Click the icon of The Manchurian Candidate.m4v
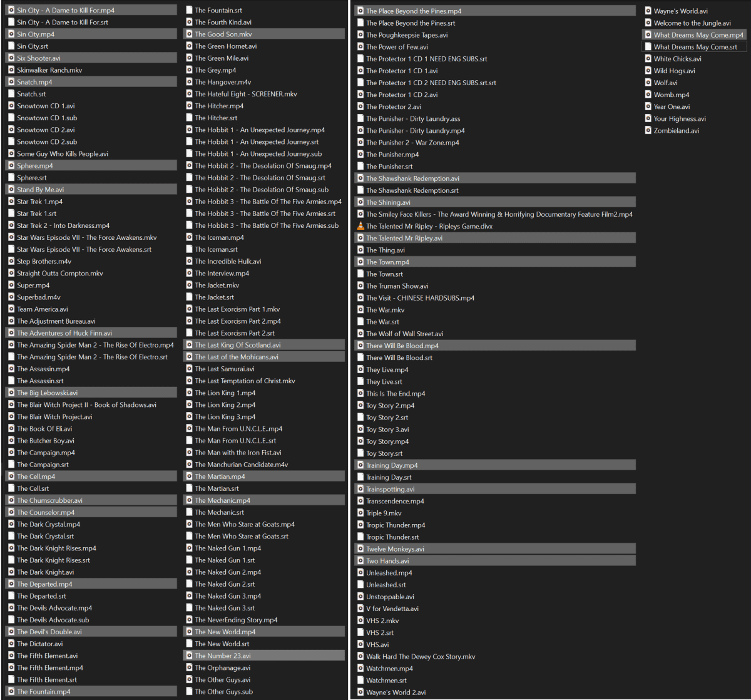Image resolution: width=751 pixels, height=700 pixels. pos(189,465)
